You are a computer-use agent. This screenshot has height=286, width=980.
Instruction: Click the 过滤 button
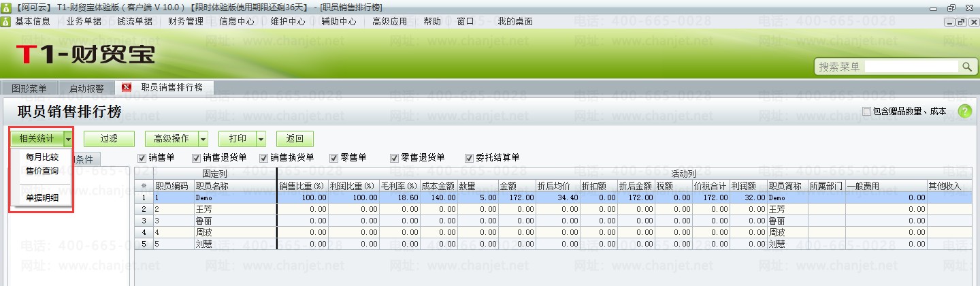pos(109,139)
